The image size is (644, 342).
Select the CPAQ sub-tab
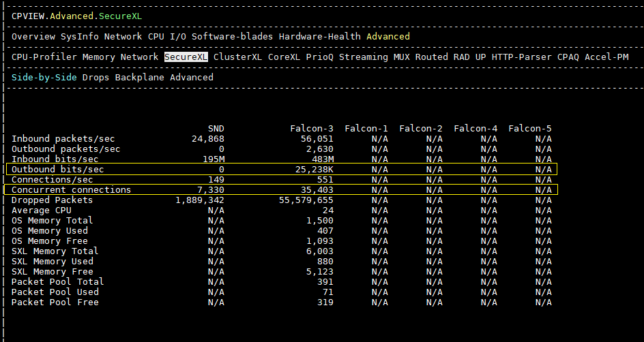click(568, 57)
